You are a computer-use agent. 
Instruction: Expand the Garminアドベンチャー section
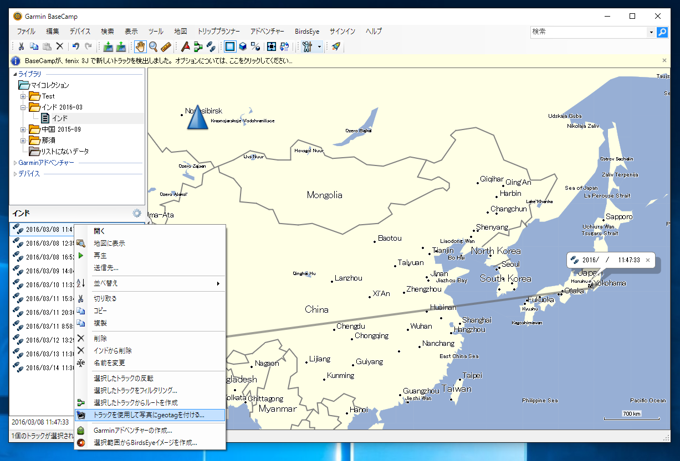pos(15,163)
